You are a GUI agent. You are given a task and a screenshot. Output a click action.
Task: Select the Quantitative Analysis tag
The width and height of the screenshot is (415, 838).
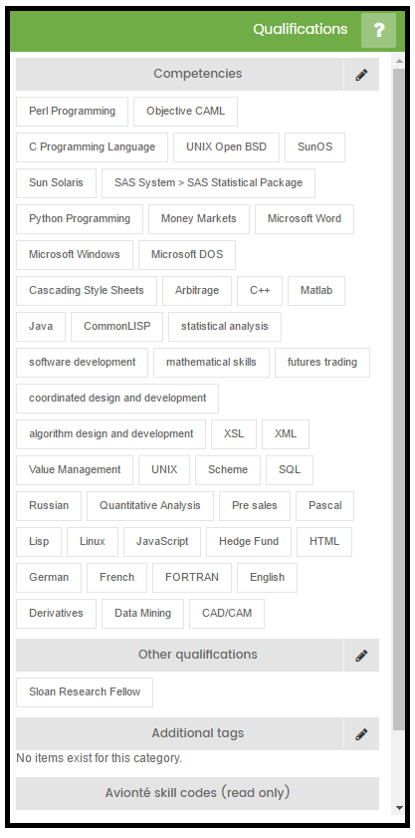[x=150, y=506]
